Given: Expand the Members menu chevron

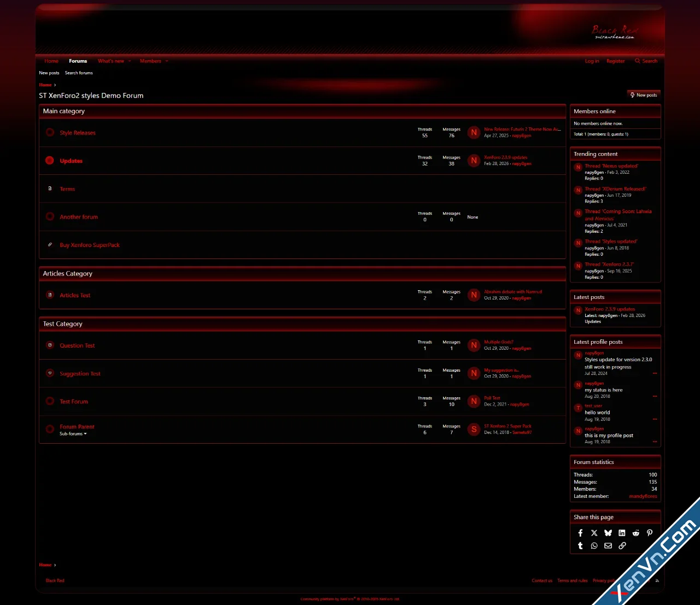Looking at the screenshot, I should [x=167, y=61].
